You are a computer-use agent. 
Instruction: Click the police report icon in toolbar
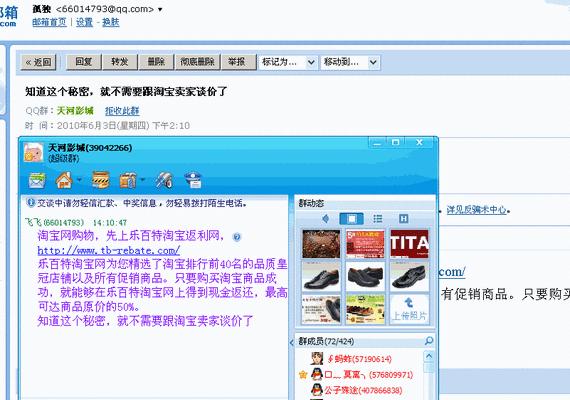pos(193,180)
